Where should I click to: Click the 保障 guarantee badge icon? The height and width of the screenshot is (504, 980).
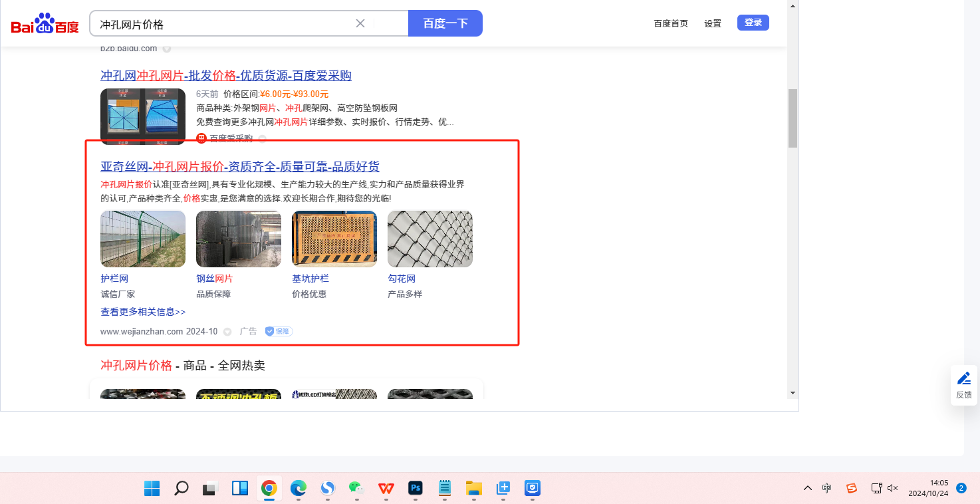[x=279, y=331]
